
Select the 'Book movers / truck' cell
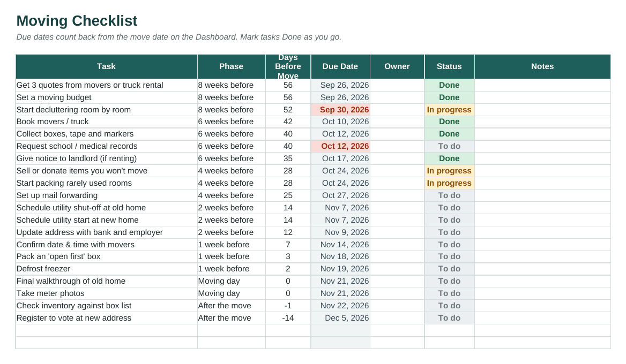(x=106, y=122)
